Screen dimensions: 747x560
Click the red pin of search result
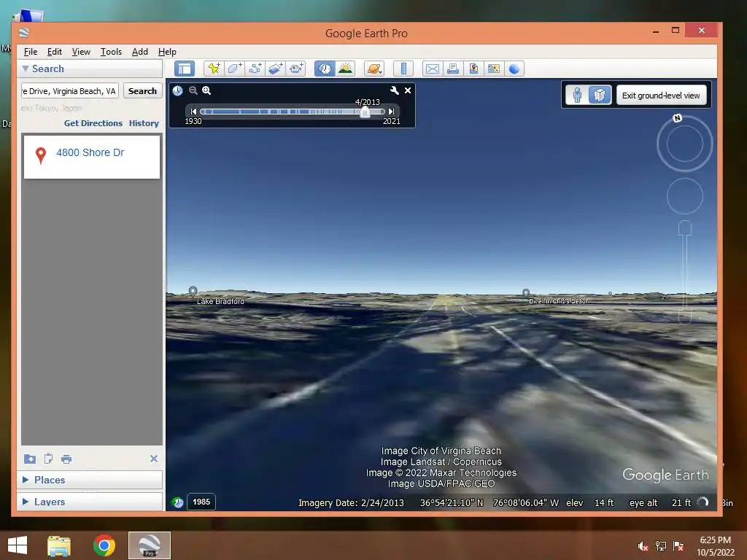(x=41, y=155)
